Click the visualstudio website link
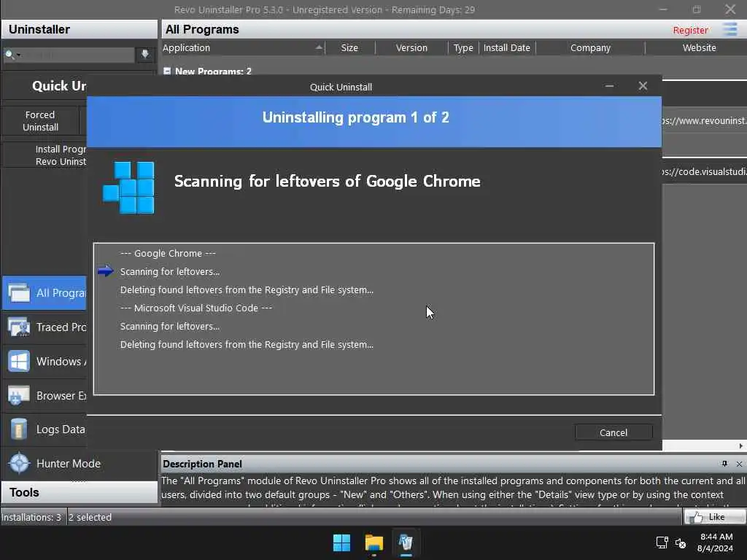 point(704,171)
